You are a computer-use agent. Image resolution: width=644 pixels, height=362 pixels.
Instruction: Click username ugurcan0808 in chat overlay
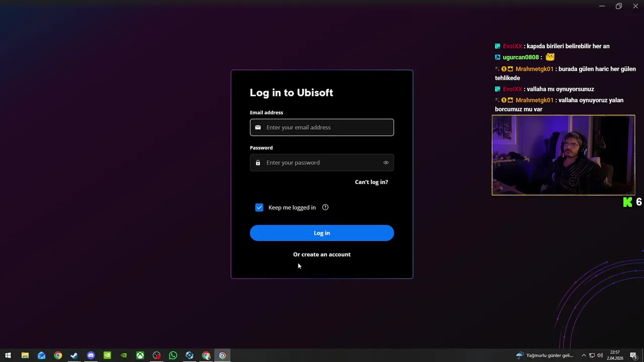coord(521,57)
